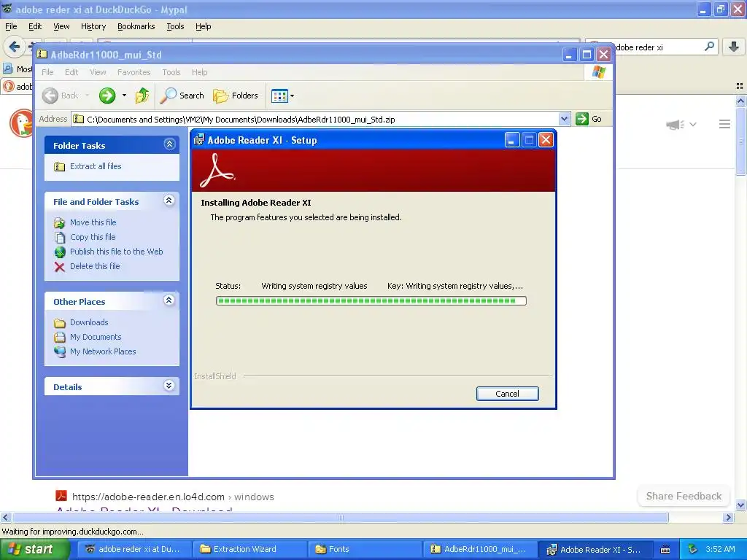Click the My Documents icon
The image size is (747, 560).
[60, 337]
